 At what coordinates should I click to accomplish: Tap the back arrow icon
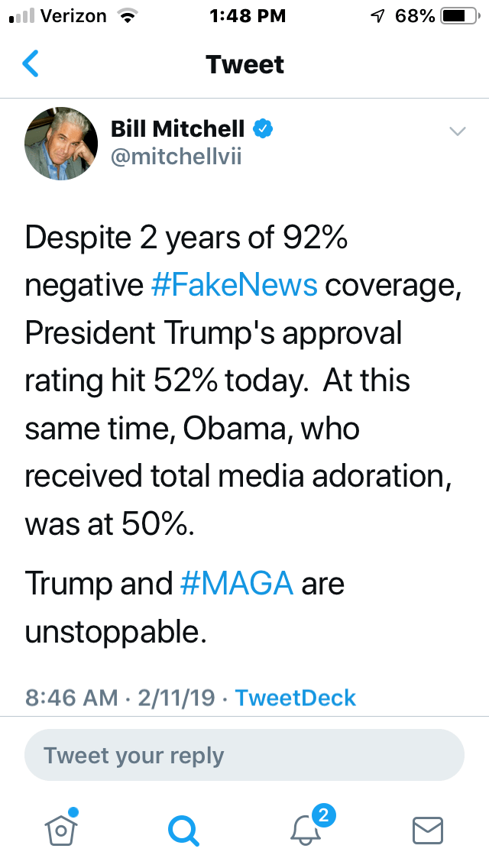coord(31,64)
